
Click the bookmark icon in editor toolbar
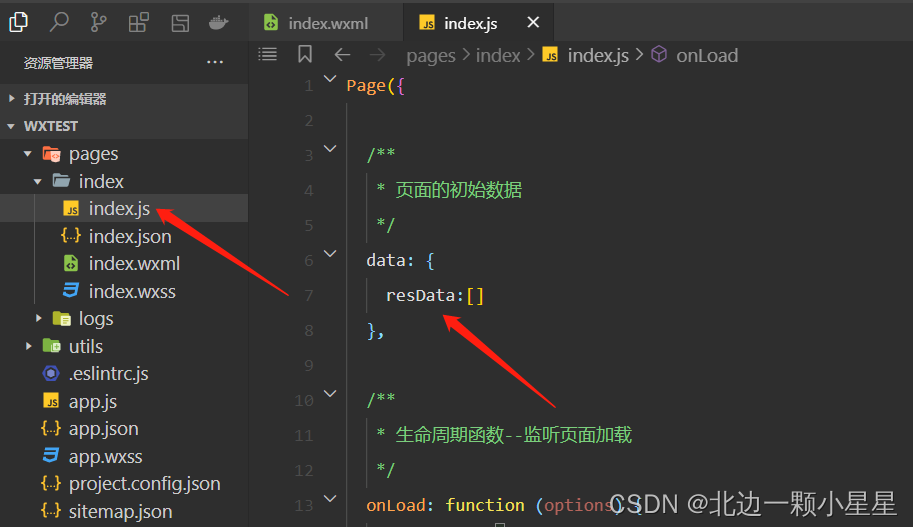(305, 55)
